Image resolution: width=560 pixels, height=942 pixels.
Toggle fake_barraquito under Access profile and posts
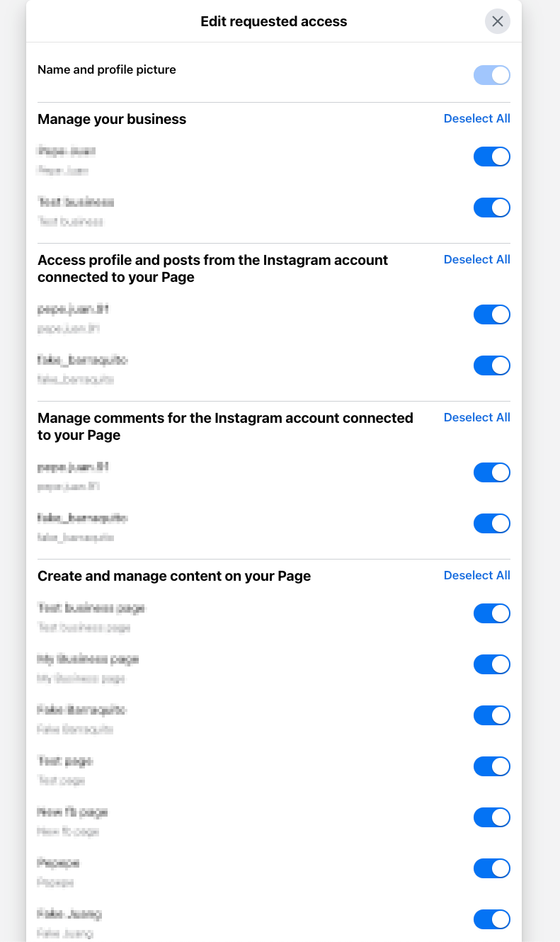click(491, 365)
